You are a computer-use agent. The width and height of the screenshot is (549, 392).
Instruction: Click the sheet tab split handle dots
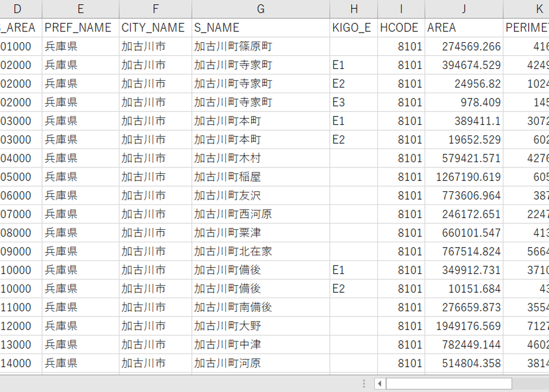364,384
